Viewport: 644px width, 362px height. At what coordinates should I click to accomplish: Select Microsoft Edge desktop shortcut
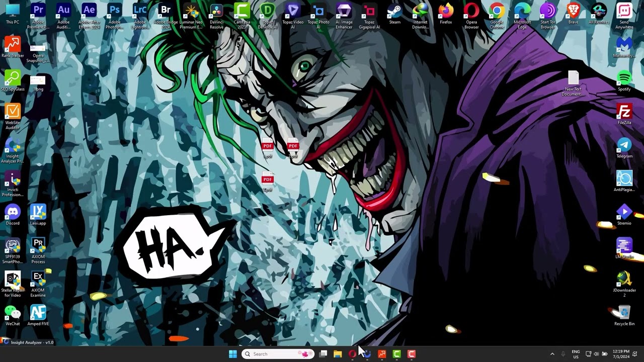click(522, 17)
